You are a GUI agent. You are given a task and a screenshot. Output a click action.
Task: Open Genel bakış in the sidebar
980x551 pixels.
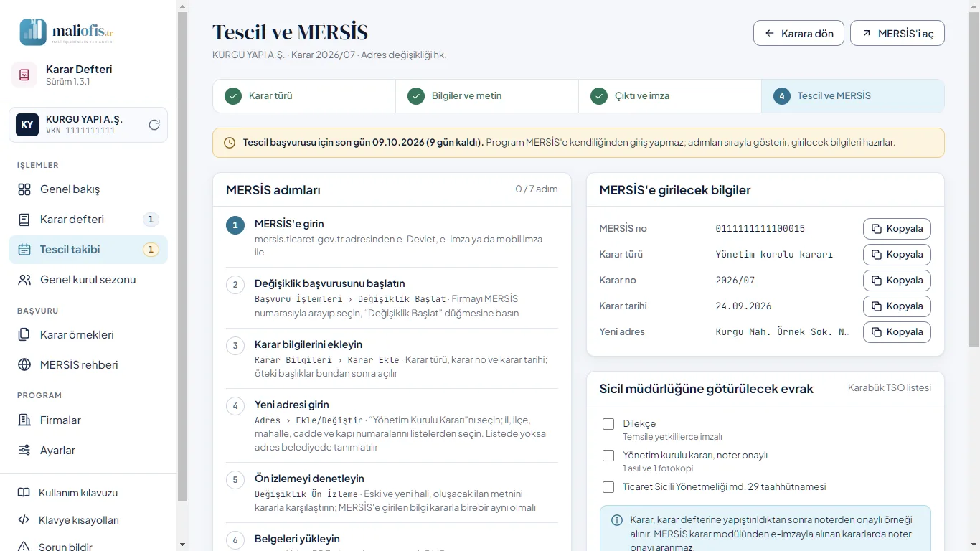coord(88,189)
